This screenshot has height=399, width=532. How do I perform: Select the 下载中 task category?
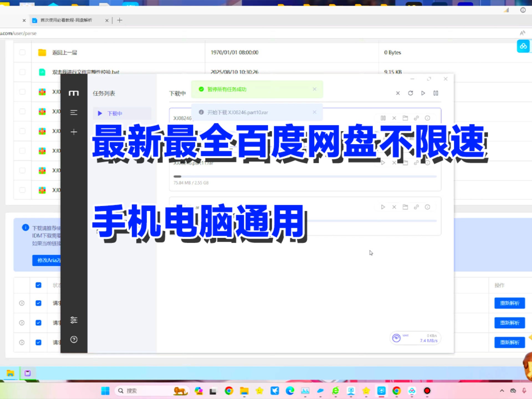[122, 113]
